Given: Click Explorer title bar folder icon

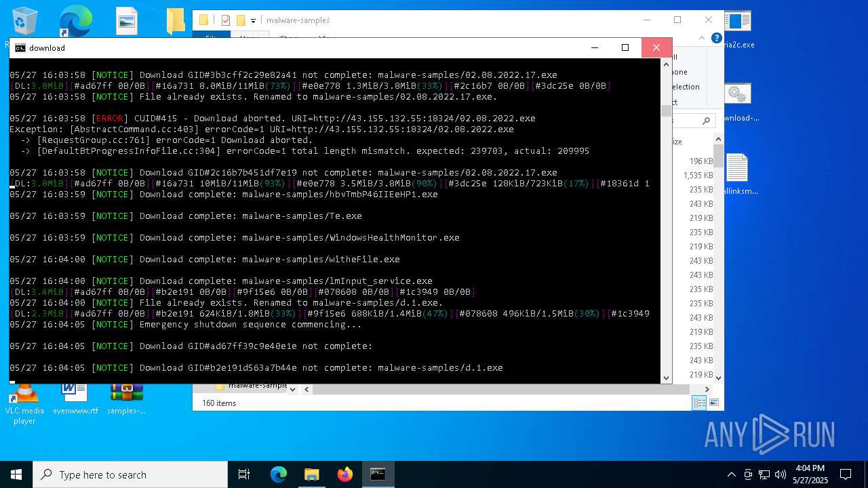Looking at the screenshot, I should [x=204, y=20].
